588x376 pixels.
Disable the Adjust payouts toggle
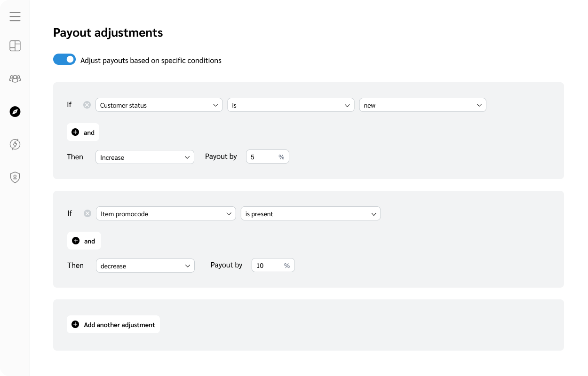tap(64, 59)
